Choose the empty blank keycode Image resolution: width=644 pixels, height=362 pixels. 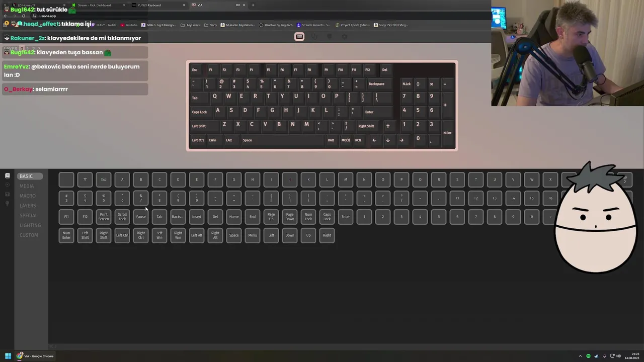click(66, 179)
